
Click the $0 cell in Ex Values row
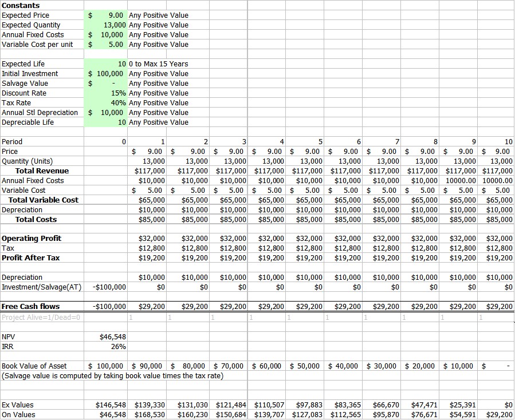pos(497,405)
